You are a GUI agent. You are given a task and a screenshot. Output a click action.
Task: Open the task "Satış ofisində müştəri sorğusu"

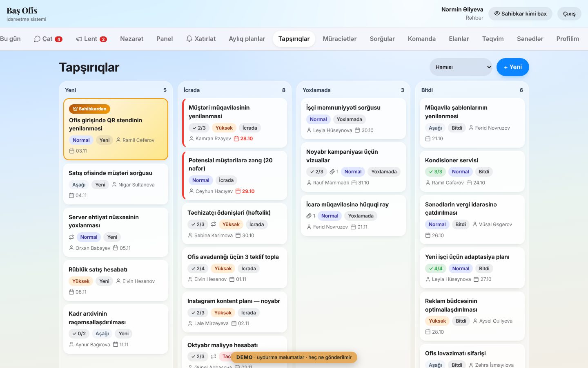click(x=116, y=184)
